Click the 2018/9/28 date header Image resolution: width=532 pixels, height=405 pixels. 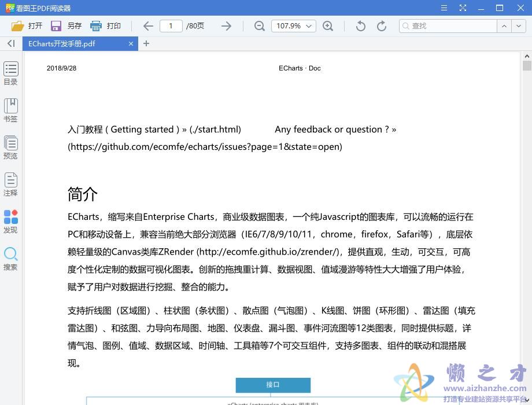pos(61,68)
